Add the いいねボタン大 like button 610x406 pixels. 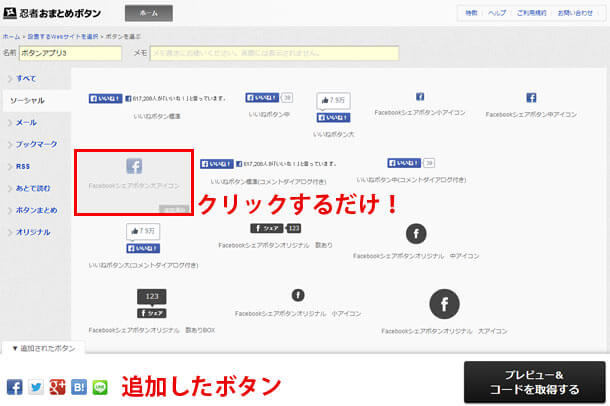(x=333, y=115)
